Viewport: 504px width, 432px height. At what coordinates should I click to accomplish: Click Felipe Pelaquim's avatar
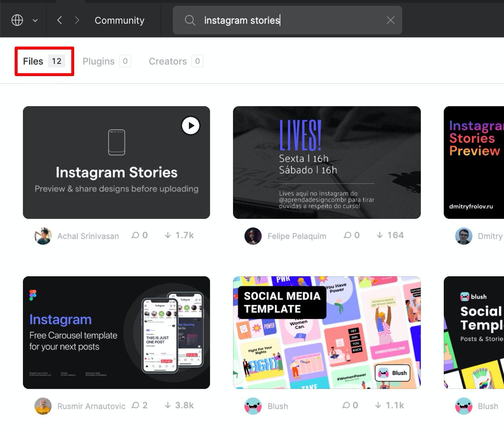tap(253, 236)
